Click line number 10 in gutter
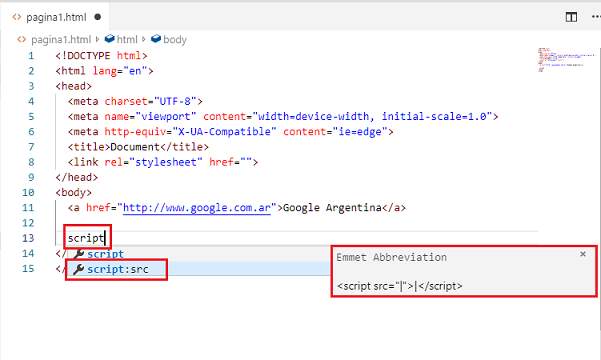Screen dimensions: 601x360 [28, 192]
